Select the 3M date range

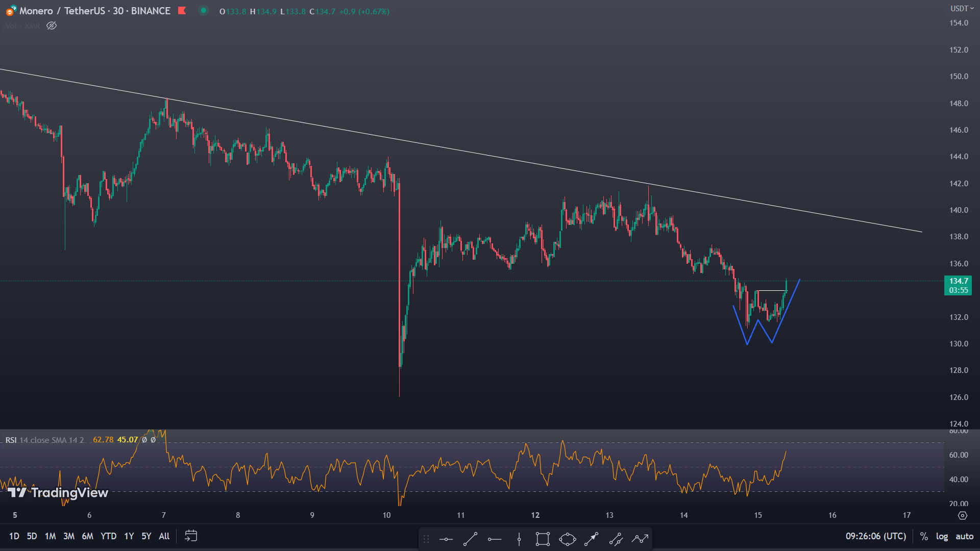pos(69,536)
